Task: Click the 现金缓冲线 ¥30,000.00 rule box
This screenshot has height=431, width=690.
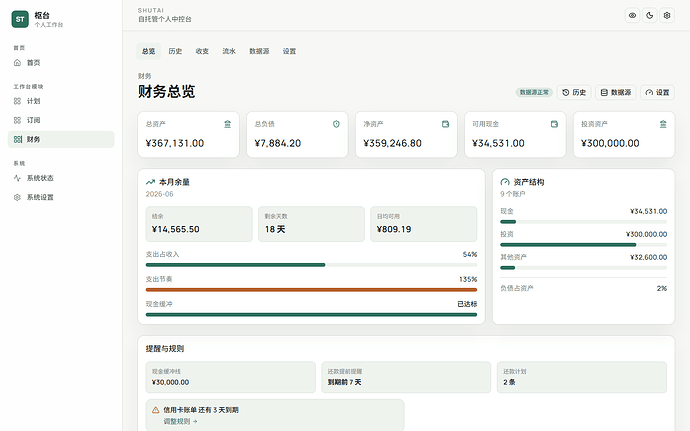Action: click(231, 377)
